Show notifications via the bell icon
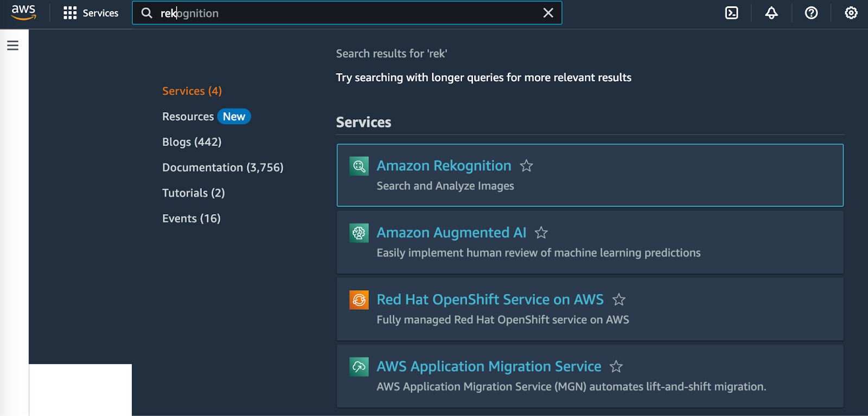The height and width of the screenshot is (416, 868). tap(771, 13)
